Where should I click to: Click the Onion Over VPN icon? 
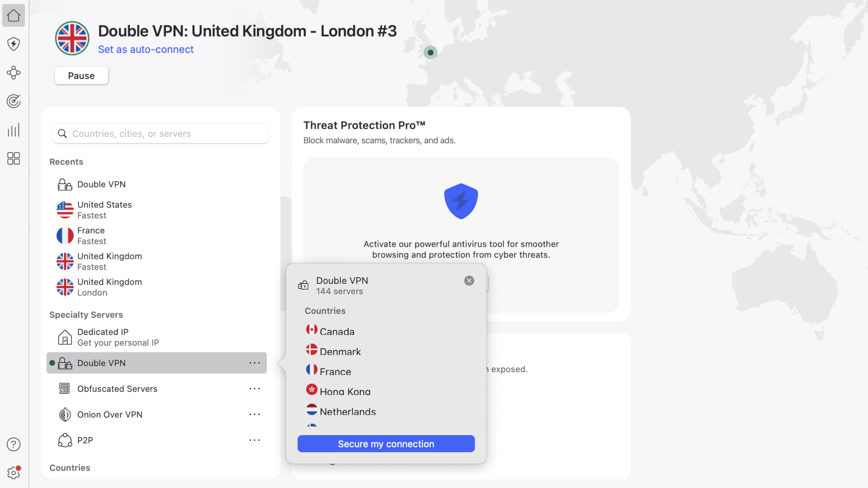[x=65, y=414]
